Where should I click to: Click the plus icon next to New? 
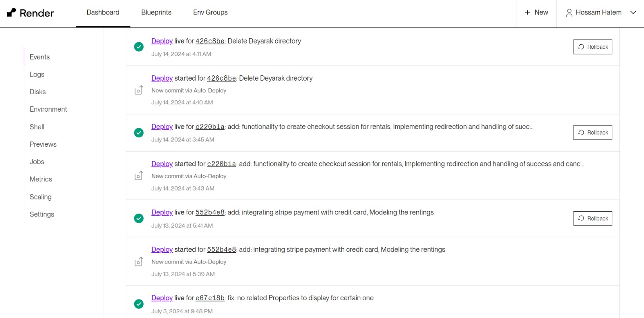pyautogui.click(x=527, y=12)
